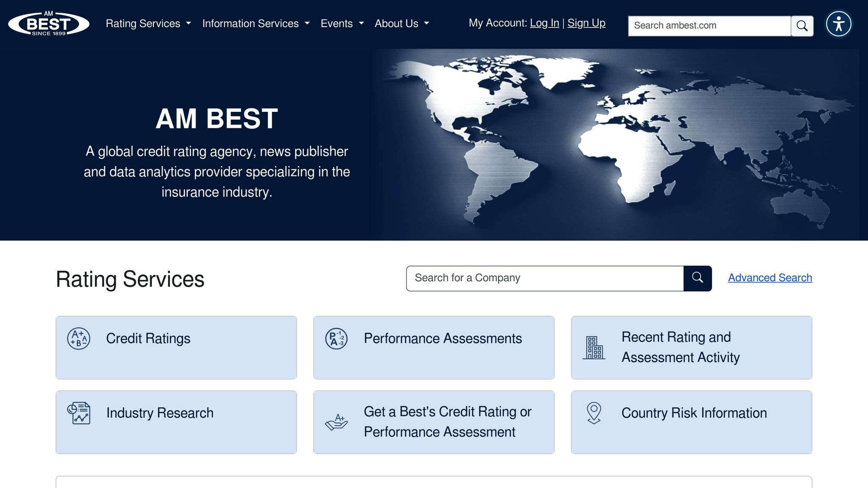Click the hand holding A+ icon

click(336, 422)
